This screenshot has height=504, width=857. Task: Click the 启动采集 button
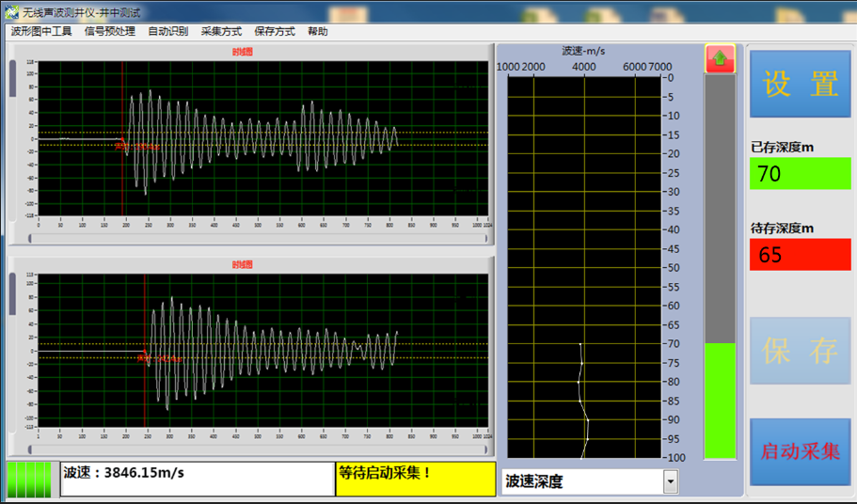coord(800,451)
